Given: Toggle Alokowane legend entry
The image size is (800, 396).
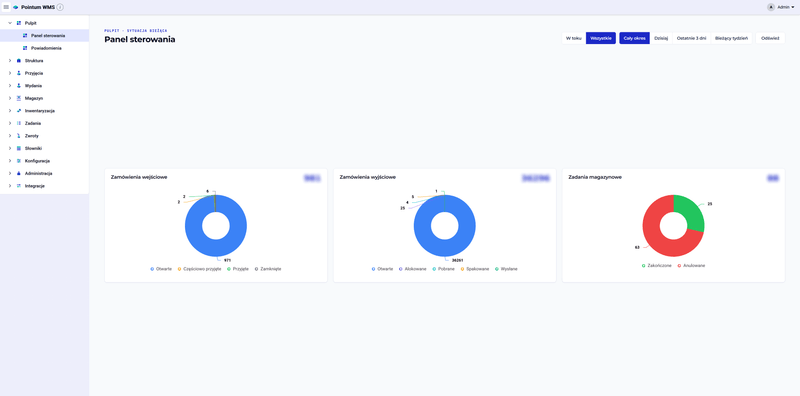Looking at the screenshot, I should pyautogui.click(x=412, y=269).
